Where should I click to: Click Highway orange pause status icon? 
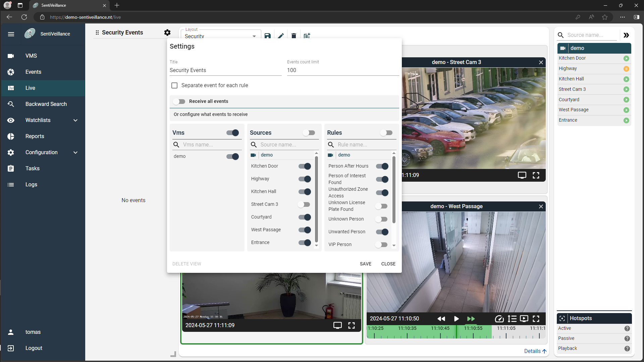point(626,69)
